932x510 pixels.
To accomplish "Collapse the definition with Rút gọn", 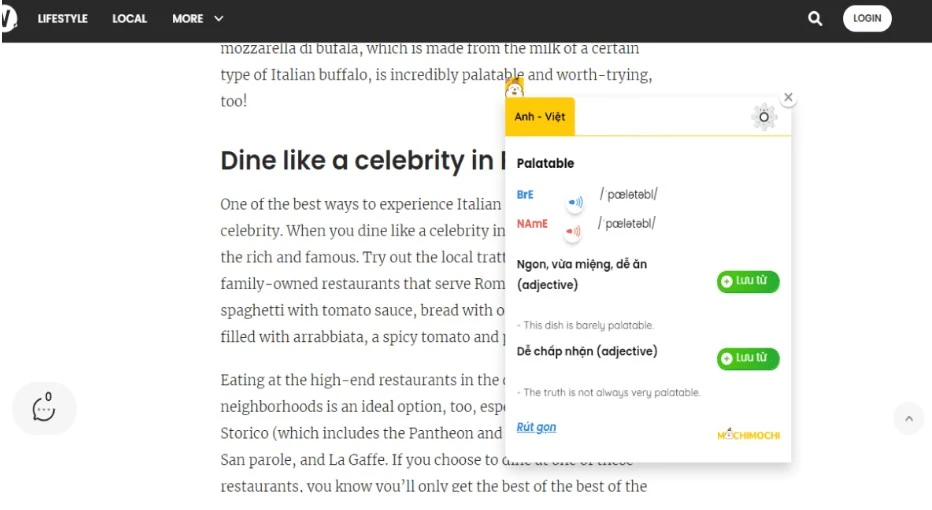I will [x=536, y=427].
